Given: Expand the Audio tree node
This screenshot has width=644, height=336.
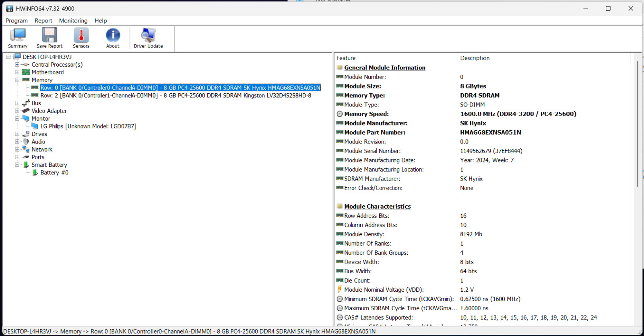Looking at the screenshot, I should pos(17,141).
